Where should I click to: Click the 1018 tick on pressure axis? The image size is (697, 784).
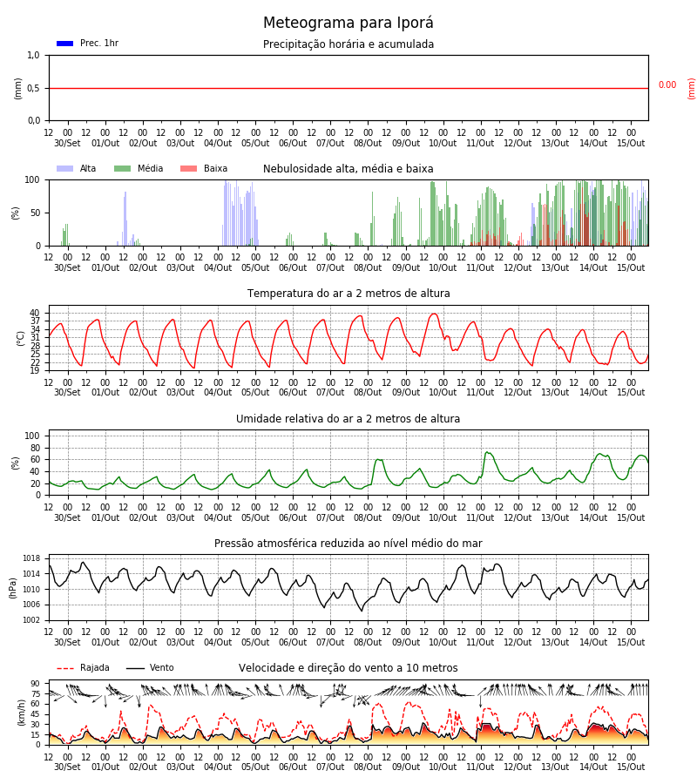(31, 558)
